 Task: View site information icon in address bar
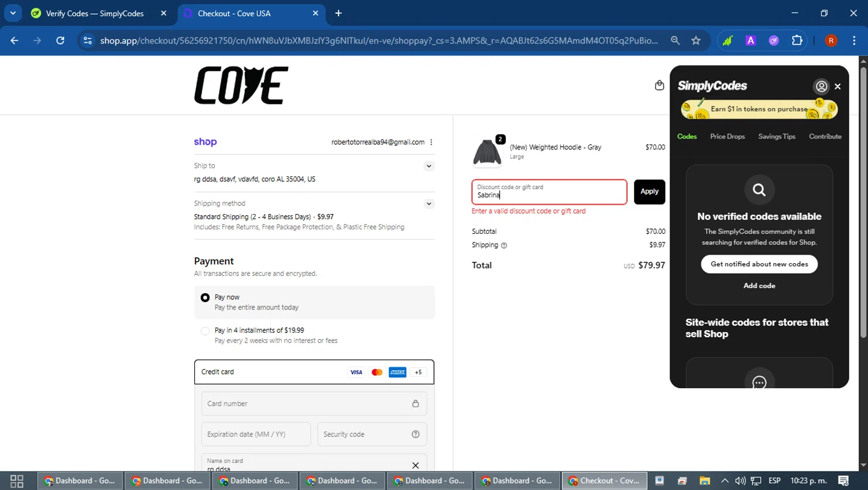pyautogui.click(x=87, y=40)
